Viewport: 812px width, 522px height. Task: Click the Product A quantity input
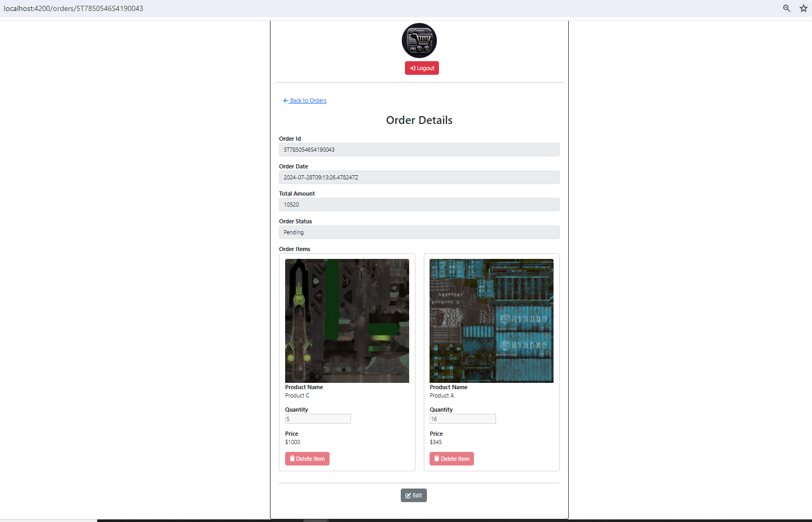coord(463,419)
